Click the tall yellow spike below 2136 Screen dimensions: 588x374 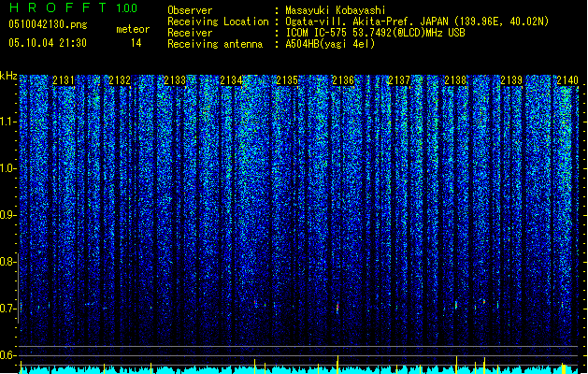point(337,364)
